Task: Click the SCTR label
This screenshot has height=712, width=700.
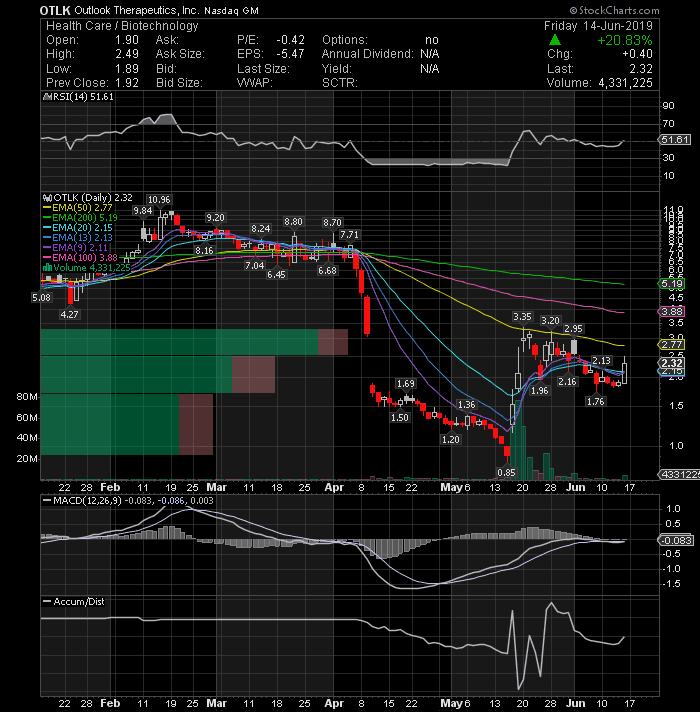Action: (x=340, y=83)
